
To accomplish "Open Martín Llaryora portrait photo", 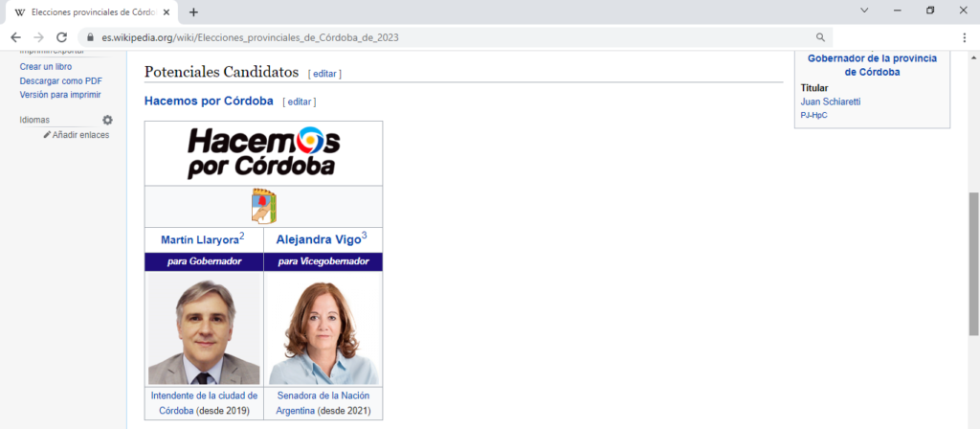I will click(204, 328).
